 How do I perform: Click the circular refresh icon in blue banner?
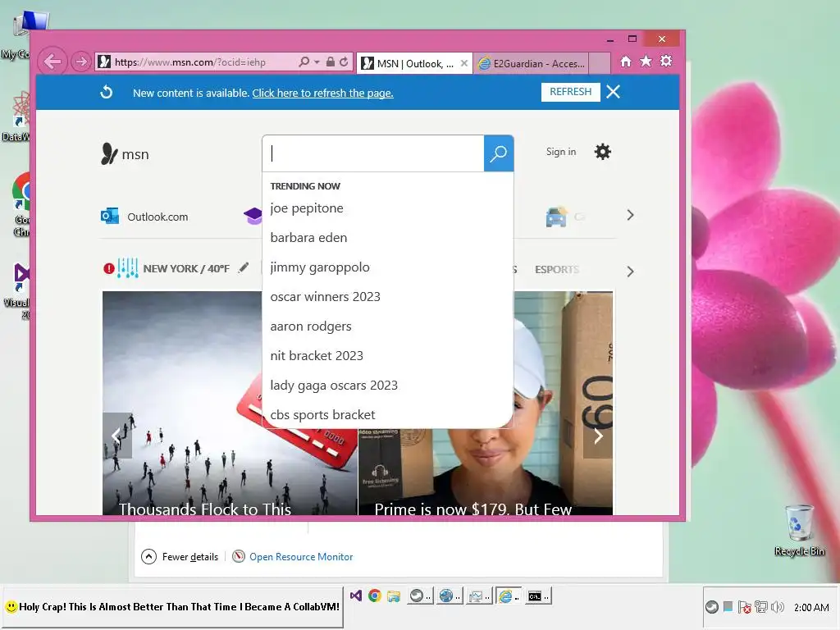point(107,92)
